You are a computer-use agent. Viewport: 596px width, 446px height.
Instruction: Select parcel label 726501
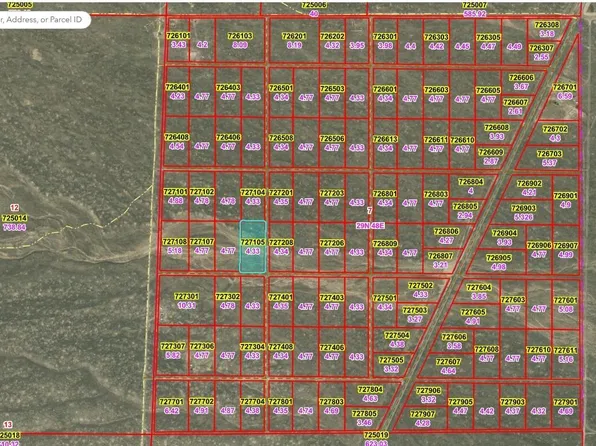click(x=281, y=88)
